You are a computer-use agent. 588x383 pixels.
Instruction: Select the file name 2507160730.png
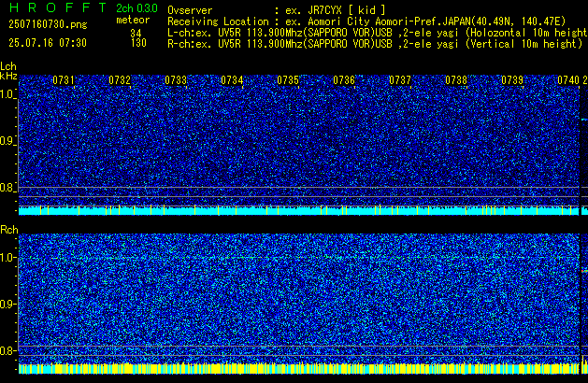click(x=48, y=24)
